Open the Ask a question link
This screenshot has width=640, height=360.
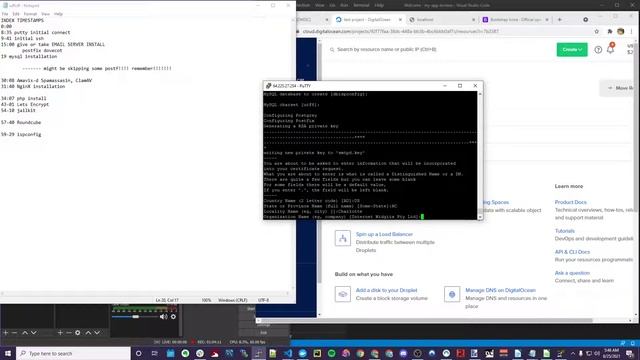click(572, 273)
